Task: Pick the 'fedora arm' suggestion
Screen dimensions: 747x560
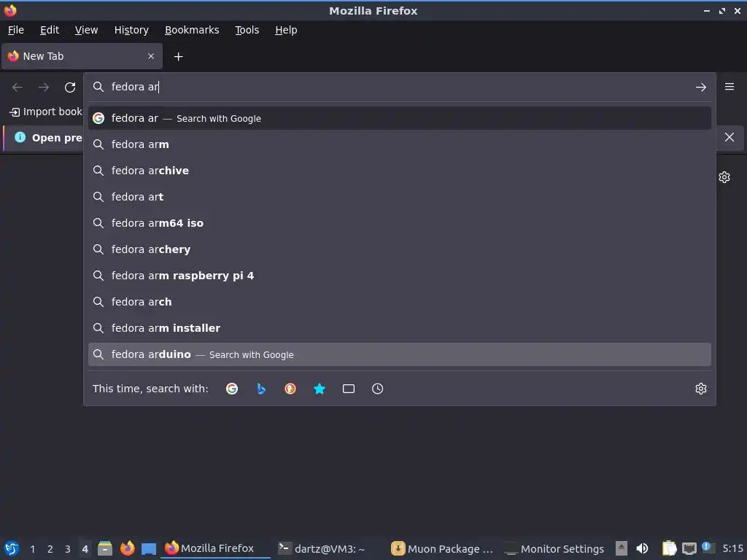Action: click(399, 144)
